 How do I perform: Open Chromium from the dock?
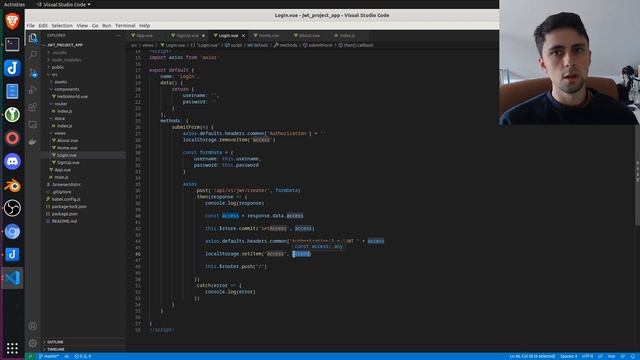(x=12, y=231)
